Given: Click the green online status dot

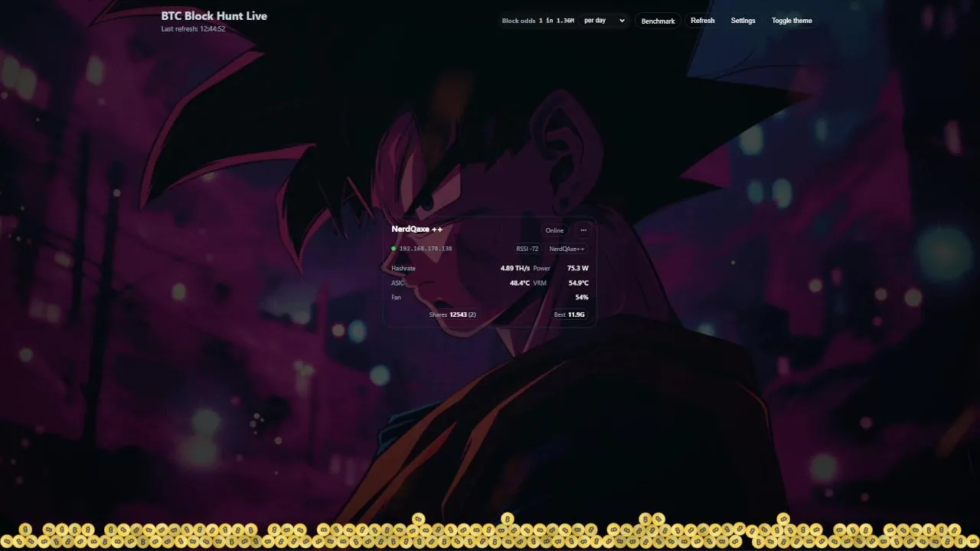Looking at the screenshot, I should point(394,249).
